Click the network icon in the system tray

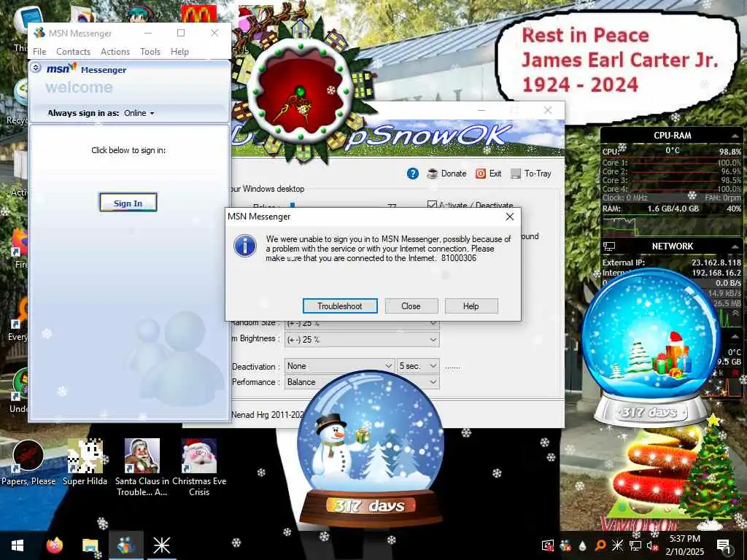[x=635, y=545]
